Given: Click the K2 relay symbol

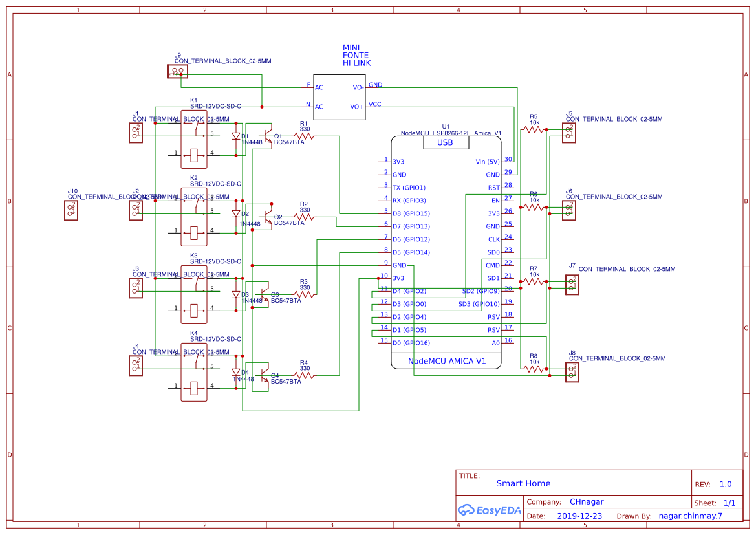Looking at the screenshot, I should click(x=194, y=217).
